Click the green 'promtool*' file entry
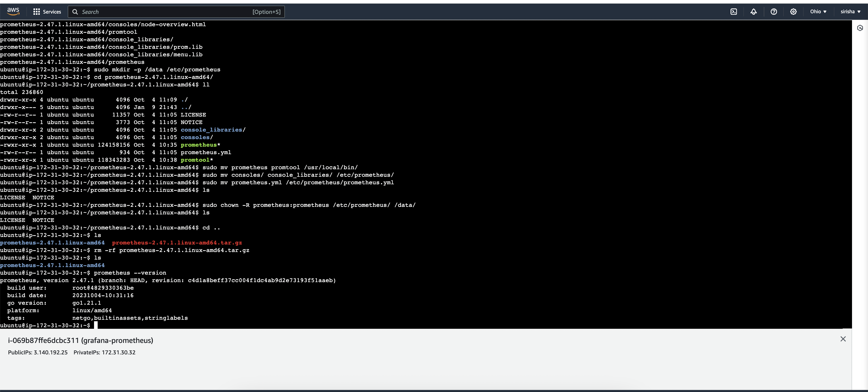 click(197, 160)
